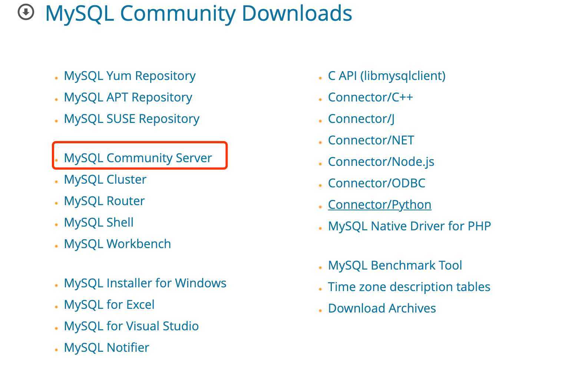Image resolution: width=588 pixels, height=374 pixels.
Task: Open the underlined Connector/Python link
Action: point(380,204)
